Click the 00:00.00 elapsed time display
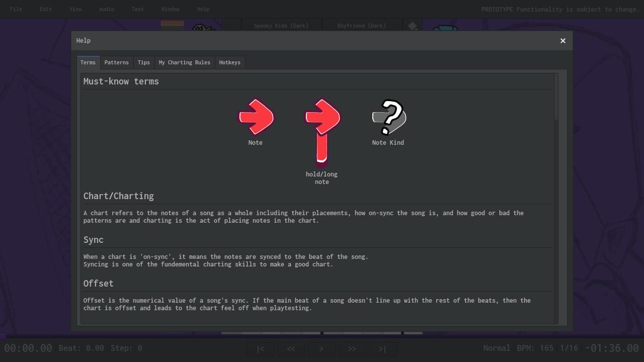Viewport: 644px width, 362px height. (x=28, y=348)
